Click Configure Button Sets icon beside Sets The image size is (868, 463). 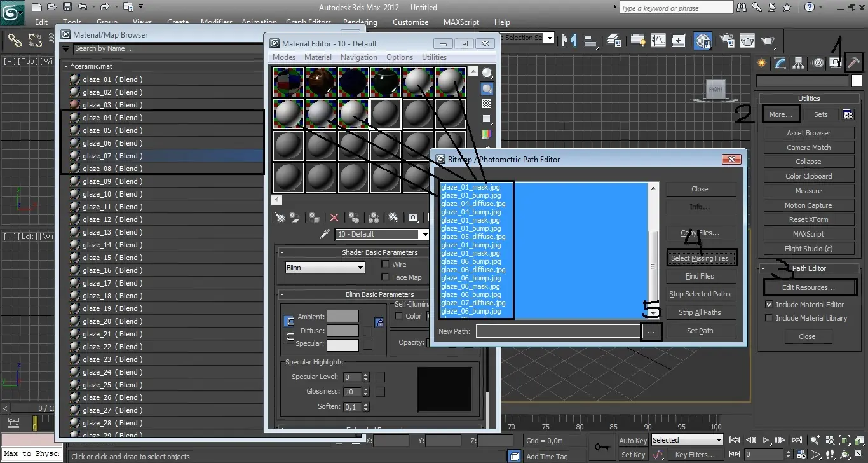coord(848,114)
